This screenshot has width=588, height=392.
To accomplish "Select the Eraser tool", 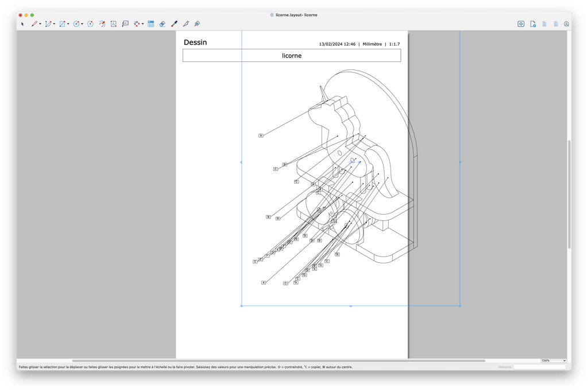I will click(162, 24).
